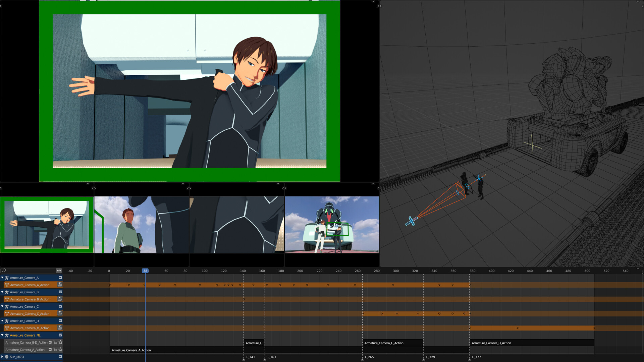This screenshot has width=644, height=362.
Task: Click the sun lamp icon on the Sun_MIZO channel
Action: (x=6, y=357)
